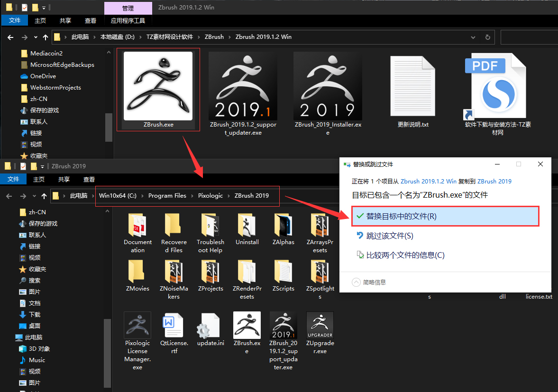Switch to 查看 tab in upper window
This screenshot has width=558, height=392.
tap(91, 21)
